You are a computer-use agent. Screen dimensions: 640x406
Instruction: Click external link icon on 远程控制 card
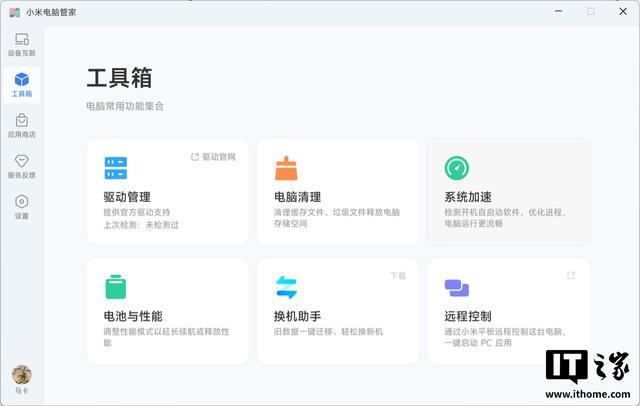pyautogui.click(x=571, y=276)
